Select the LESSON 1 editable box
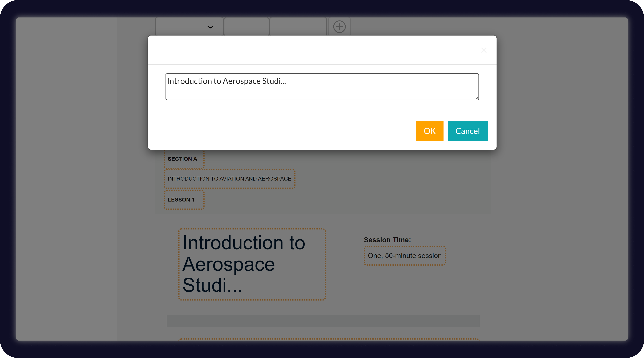The image size is (644, 358). pos(184,200)
